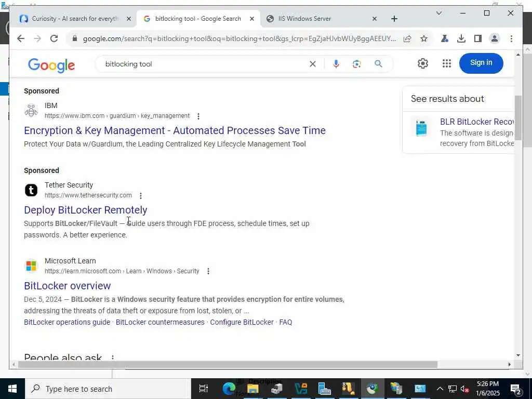Reload the Google search page
532x399 pixels.
tap(54, 38)
